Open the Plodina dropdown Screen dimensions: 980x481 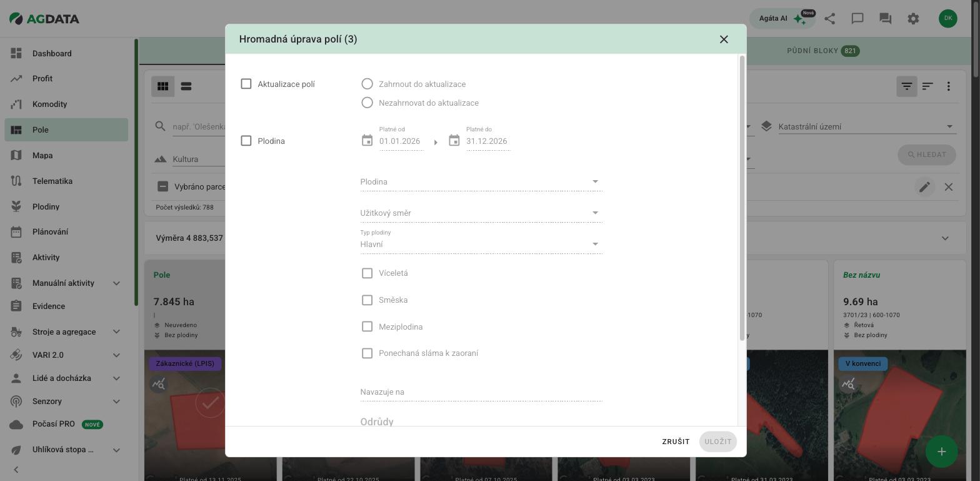click(x=481, y=181)
